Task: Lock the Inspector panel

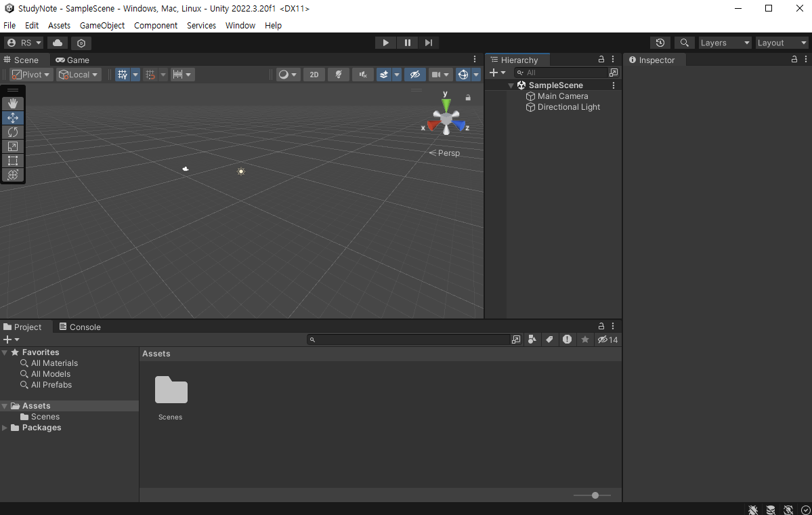Action: point(794,60)
